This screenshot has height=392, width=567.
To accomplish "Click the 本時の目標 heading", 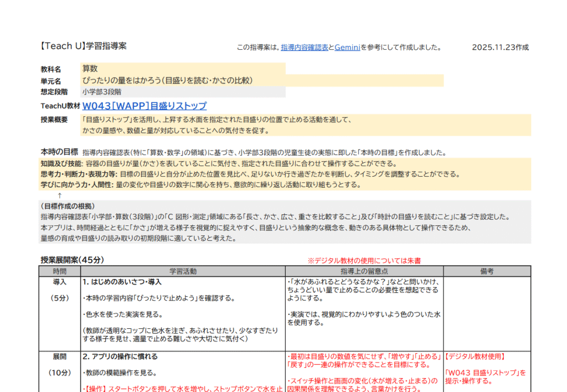I will 59,152.
